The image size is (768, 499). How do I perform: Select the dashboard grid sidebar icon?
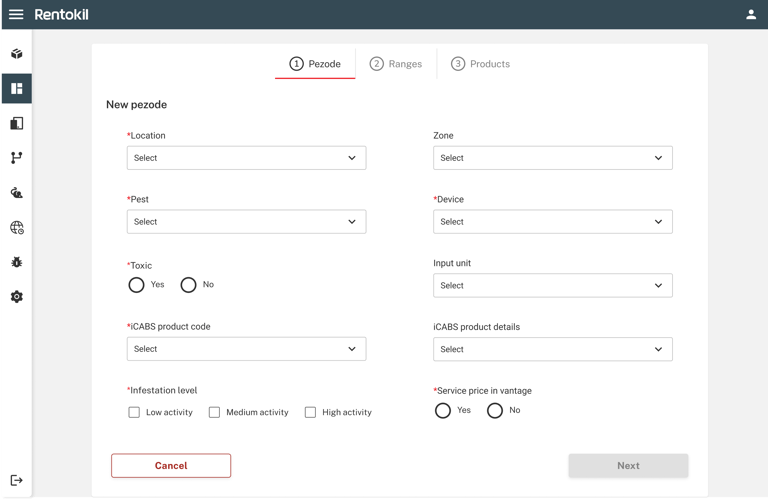pos(17,89)
